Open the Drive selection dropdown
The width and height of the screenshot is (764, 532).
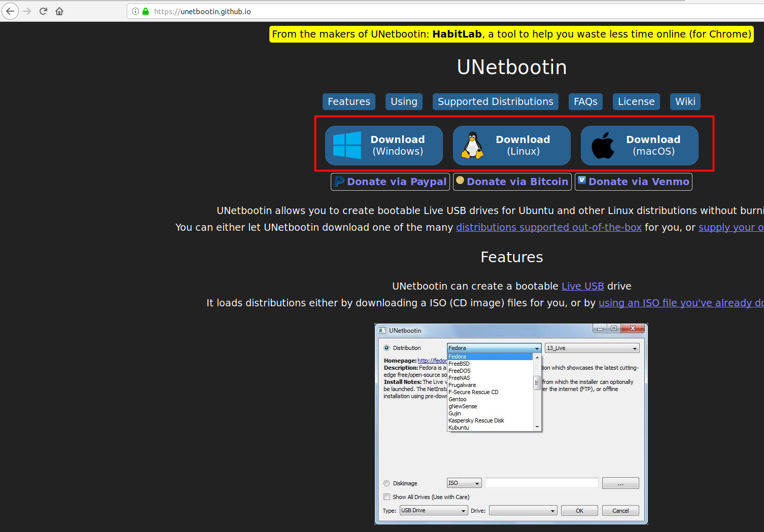[523, 511]
